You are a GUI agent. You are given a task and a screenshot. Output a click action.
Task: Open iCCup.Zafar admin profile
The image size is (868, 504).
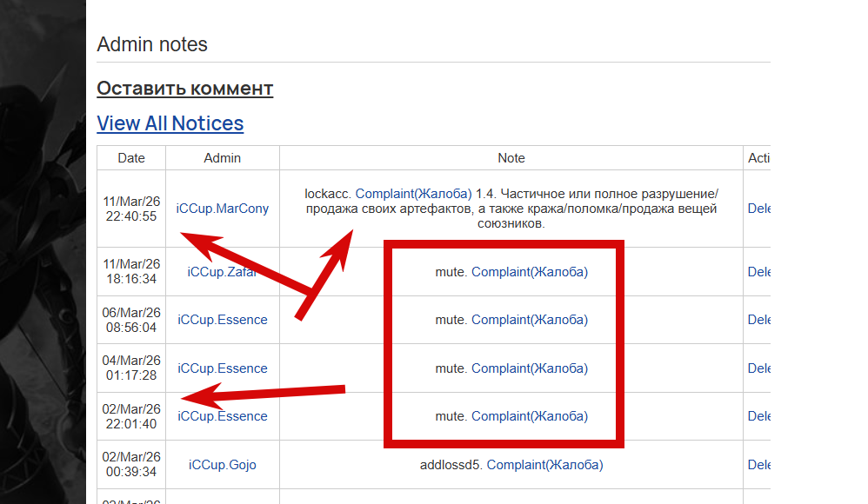click(223, 272)
